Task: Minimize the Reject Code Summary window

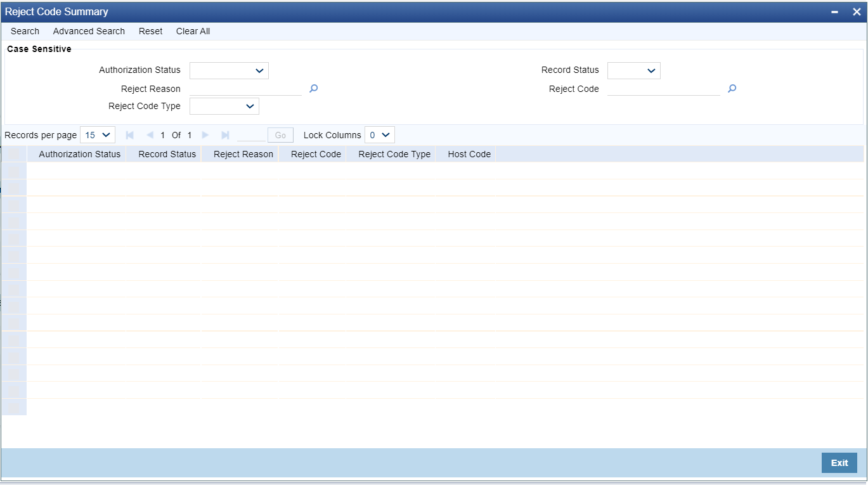Action: pyautogui.click(x=835, y=12)
